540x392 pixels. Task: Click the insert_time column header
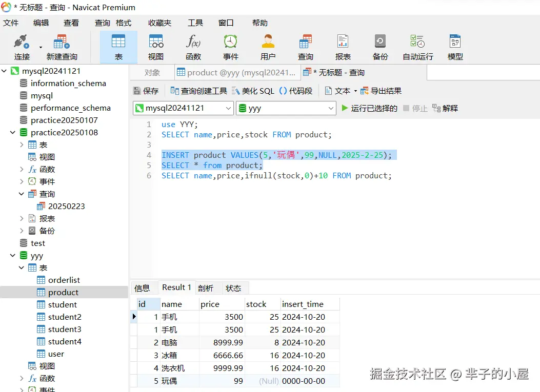coord(310,304)
